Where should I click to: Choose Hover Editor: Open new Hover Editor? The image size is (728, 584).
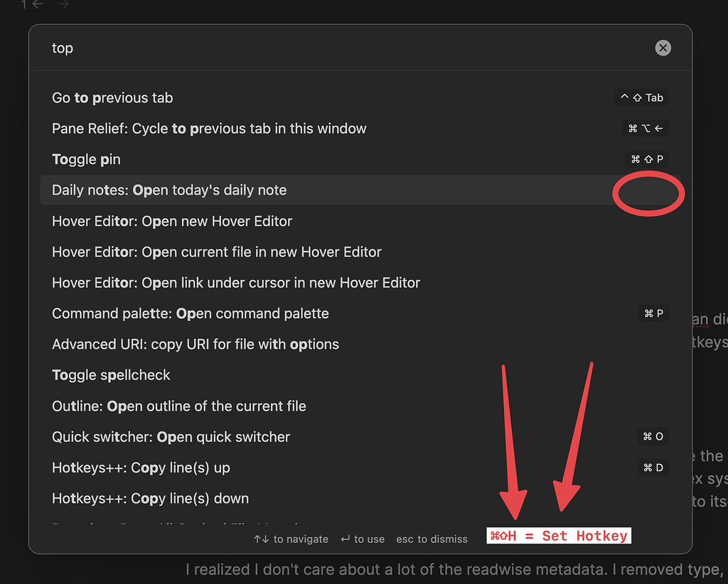[x=171, y=221]
